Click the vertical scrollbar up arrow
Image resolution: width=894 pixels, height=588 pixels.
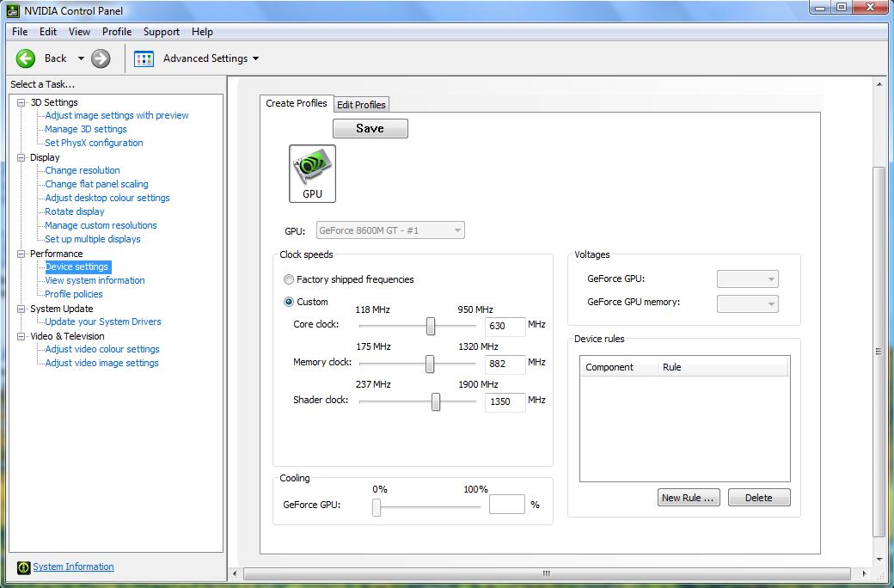(x=879, y=84)
